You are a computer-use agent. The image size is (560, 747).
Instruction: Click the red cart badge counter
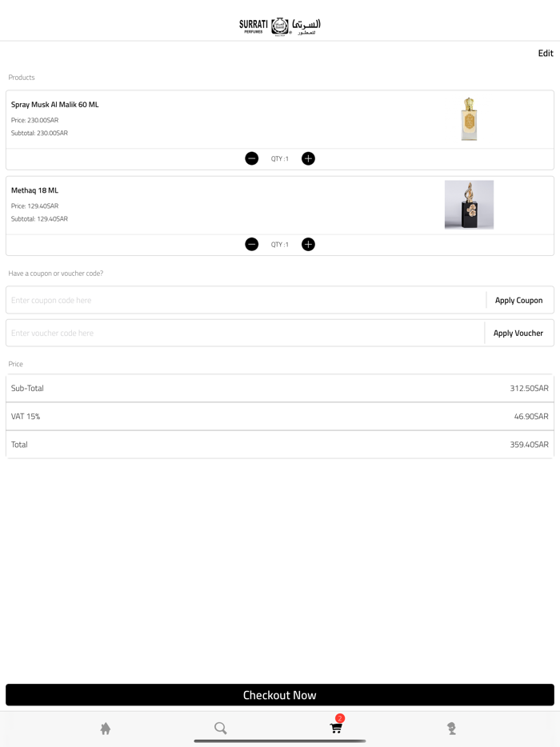[342, 718]
